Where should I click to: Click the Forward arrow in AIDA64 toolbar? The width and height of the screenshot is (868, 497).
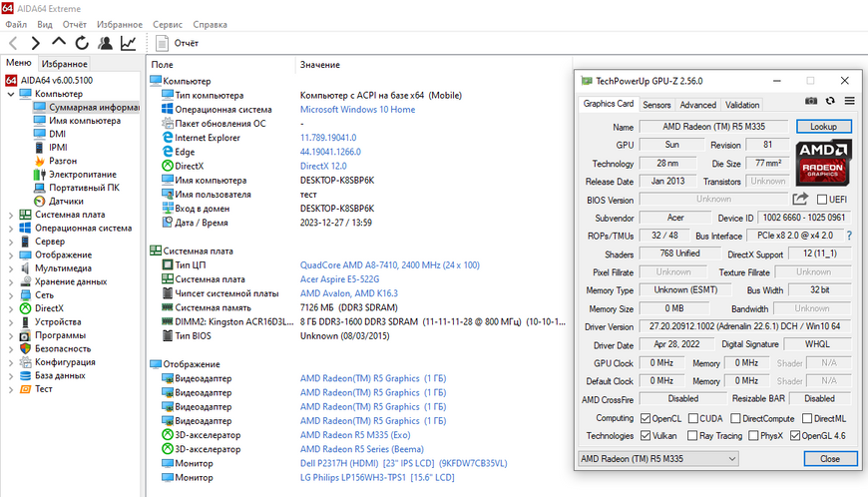36,43
